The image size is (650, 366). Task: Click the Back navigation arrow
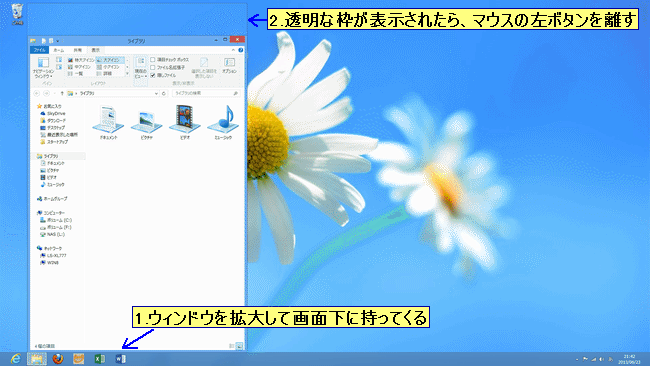[36, 93]
